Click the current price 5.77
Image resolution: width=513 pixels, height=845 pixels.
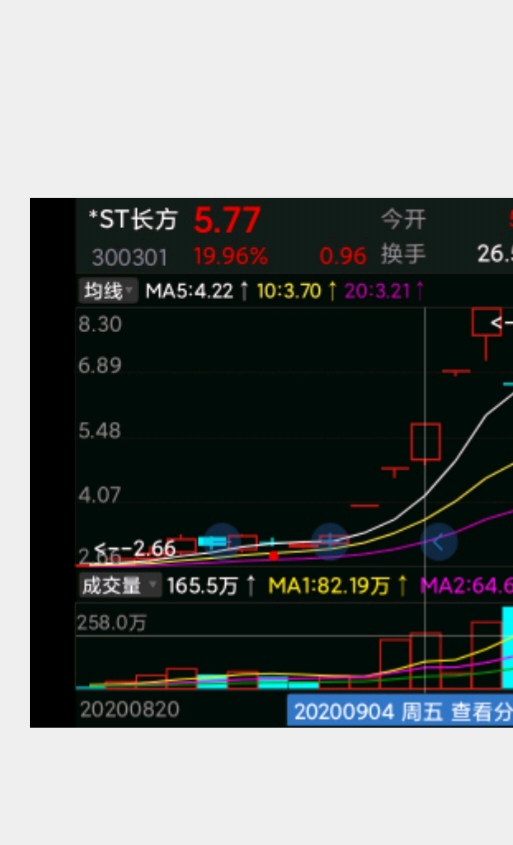[x=227, y=220]
